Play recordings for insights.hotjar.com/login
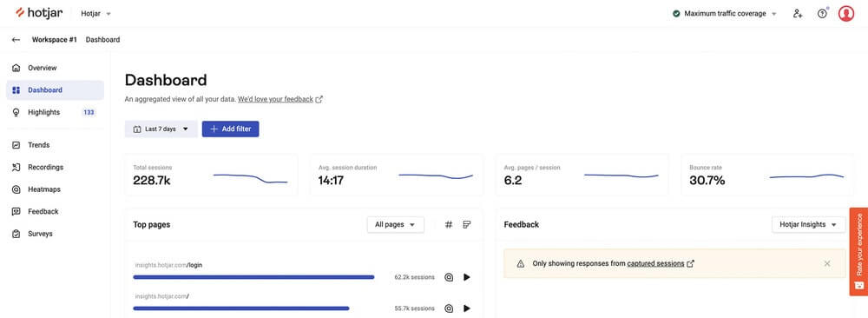Image resolution: width=868 pixels, height=318 pixels. click(x=467, y=277)
